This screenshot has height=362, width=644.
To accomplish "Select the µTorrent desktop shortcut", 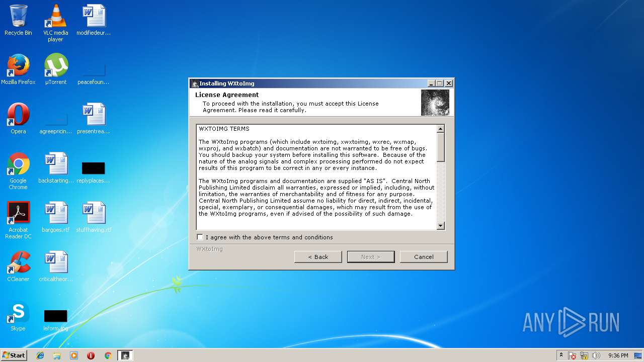I will 55,69.
